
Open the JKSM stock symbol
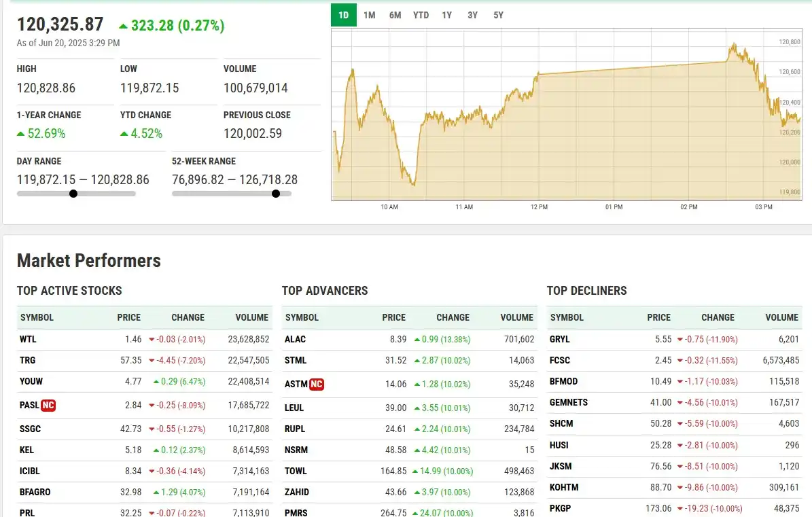click(561, 466)
